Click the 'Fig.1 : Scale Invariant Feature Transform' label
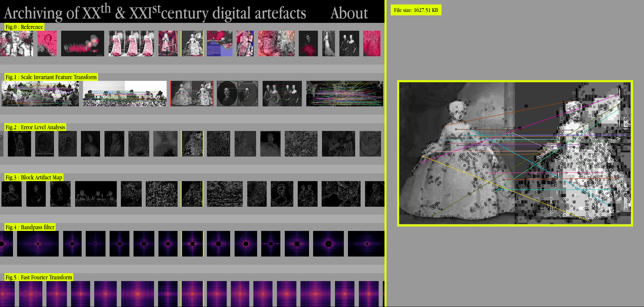This screenshot has height=307, width=644. (51, 77)
